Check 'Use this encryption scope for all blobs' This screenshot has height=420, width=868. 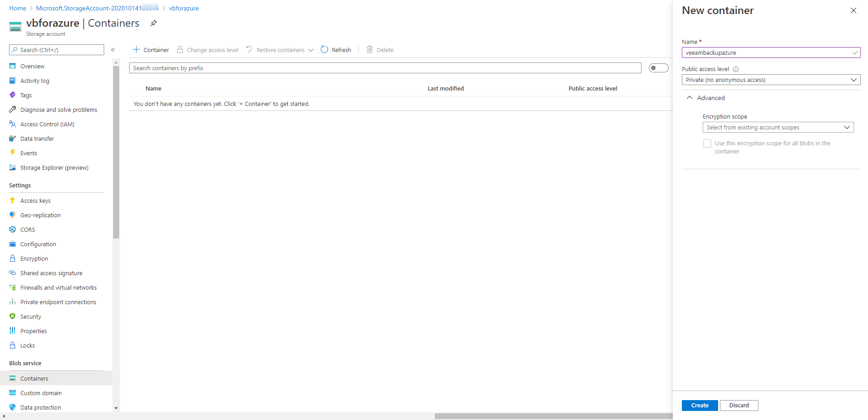click(707, 143)
